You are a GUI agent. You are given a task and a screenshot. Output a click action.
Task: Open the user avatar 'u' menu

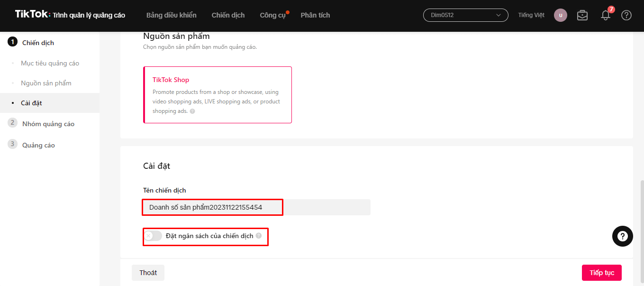click(x=561, y=15)
